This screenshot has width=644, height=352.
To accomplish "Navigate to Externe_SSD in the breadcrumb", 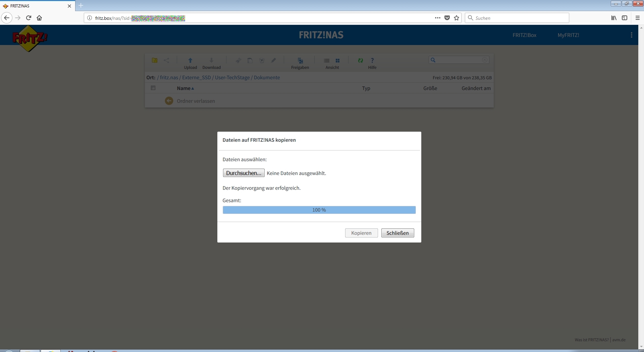I will point(197,78).
